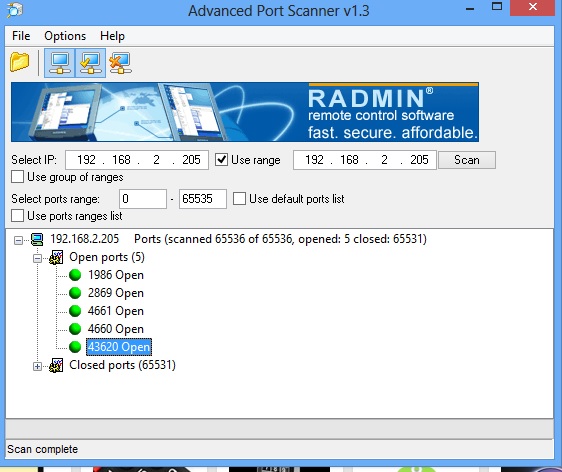Click the RADMIN remote control banner

(x=245, y=112)
